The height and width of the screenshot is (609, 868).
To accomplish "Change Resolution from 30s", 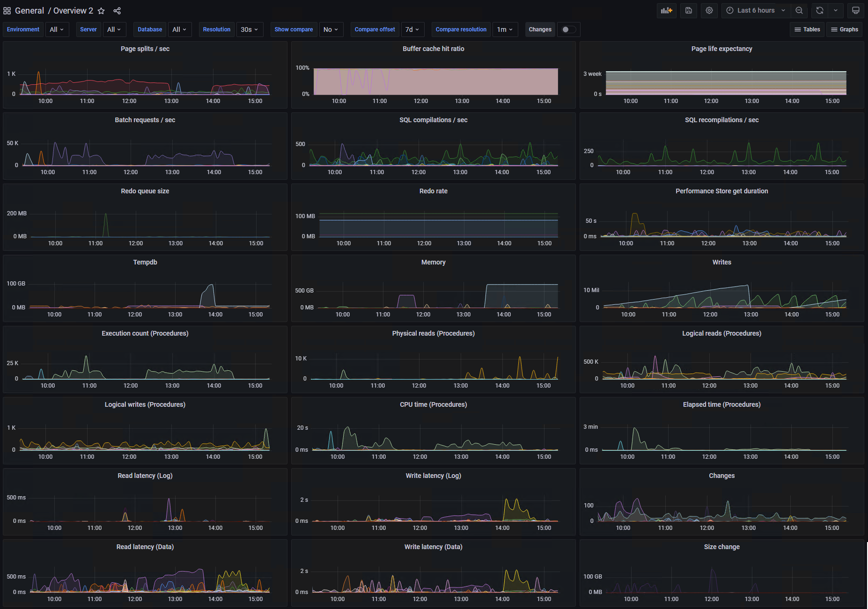I will 250,29.
